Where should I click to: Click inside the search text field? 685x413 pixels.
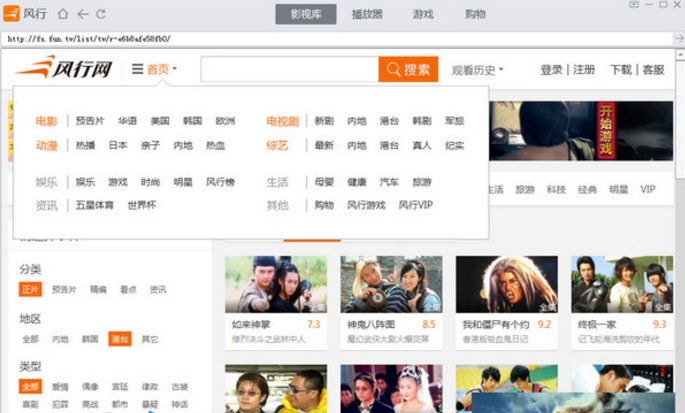coord(289,70)
